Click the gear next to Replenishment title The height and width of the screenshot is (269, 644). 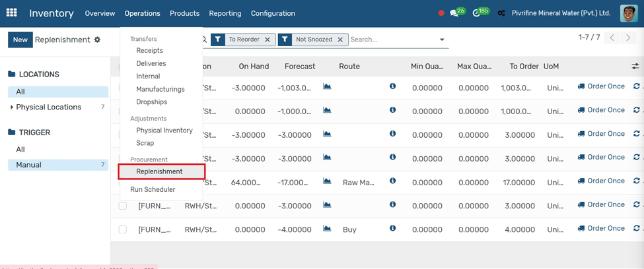pyautogui.click(x=97, y=40)
